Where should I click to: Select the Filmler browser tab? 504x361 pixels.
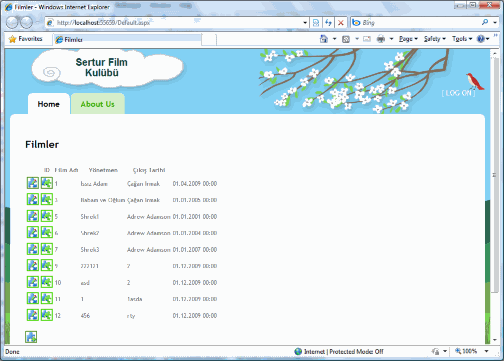(127, 39)
